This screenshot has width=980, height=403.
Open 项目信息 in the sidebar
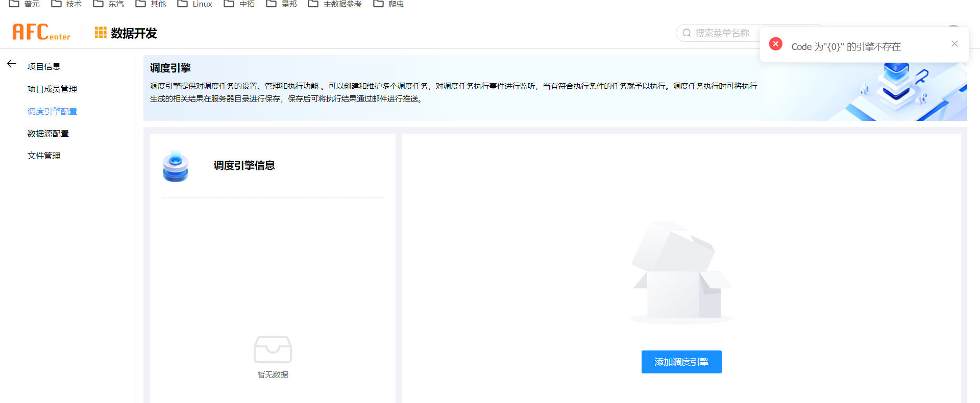(44, 67)
